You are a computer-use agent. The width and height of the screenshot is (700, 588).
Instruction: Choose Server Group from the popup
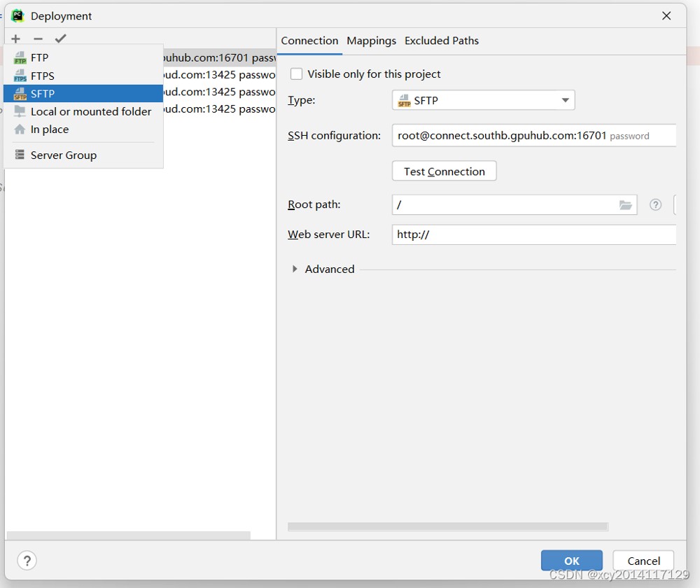(x=83, y=155)
